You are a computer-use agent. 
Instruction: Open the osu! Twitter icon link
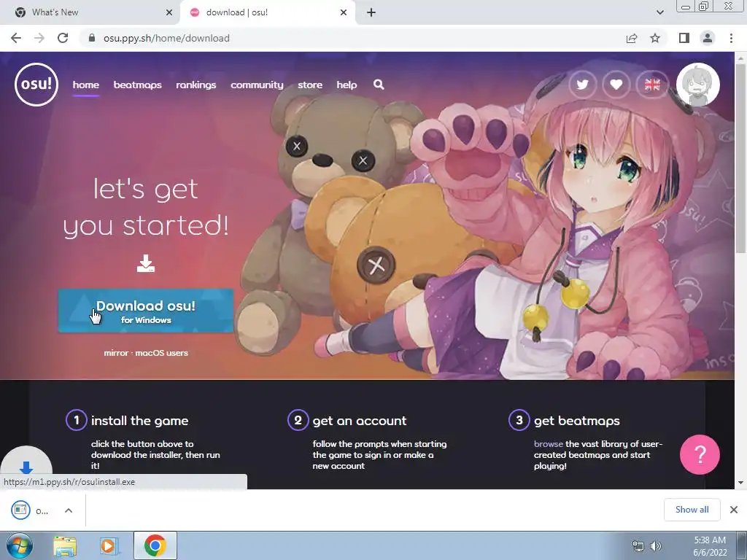582,85
